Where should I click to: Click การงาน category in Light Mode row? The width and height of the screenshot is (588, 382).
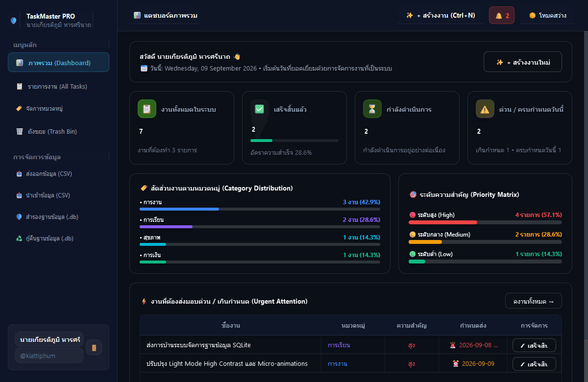pos(338,364)
